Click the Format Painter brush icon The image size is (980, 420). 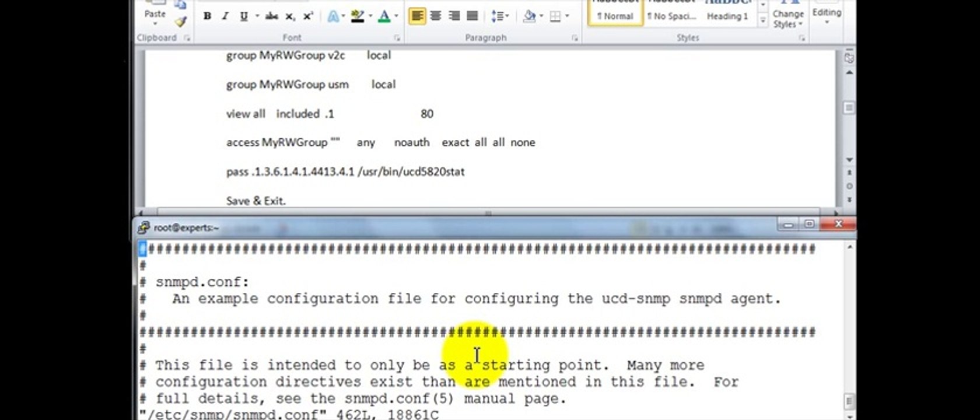pyautogui.click(x=181, y=22)
